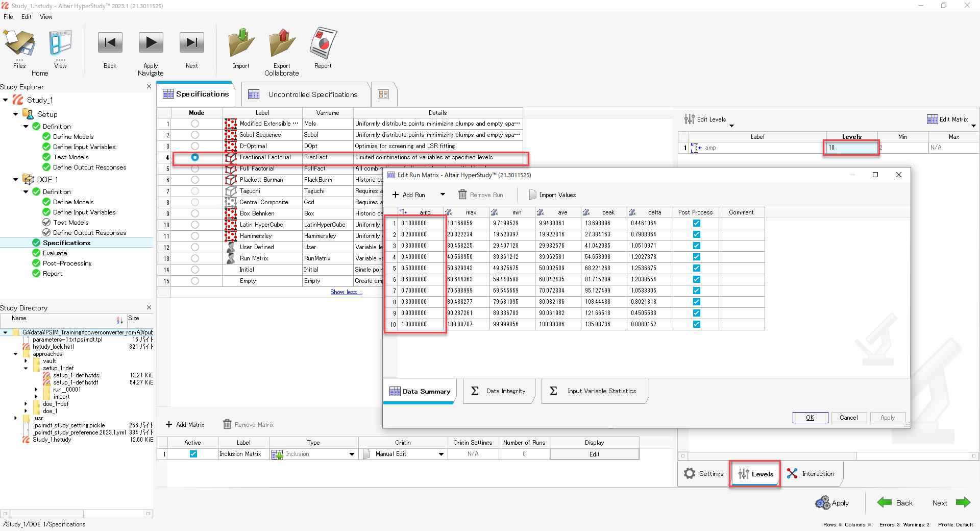Open the Edit Matrix dropdown arrow

click(973, 126)
